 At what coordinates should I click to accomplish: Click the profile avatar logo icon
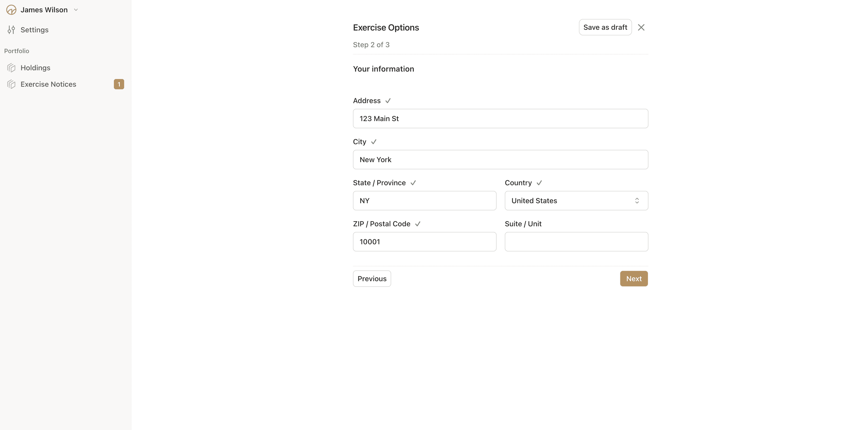(11, 10)
